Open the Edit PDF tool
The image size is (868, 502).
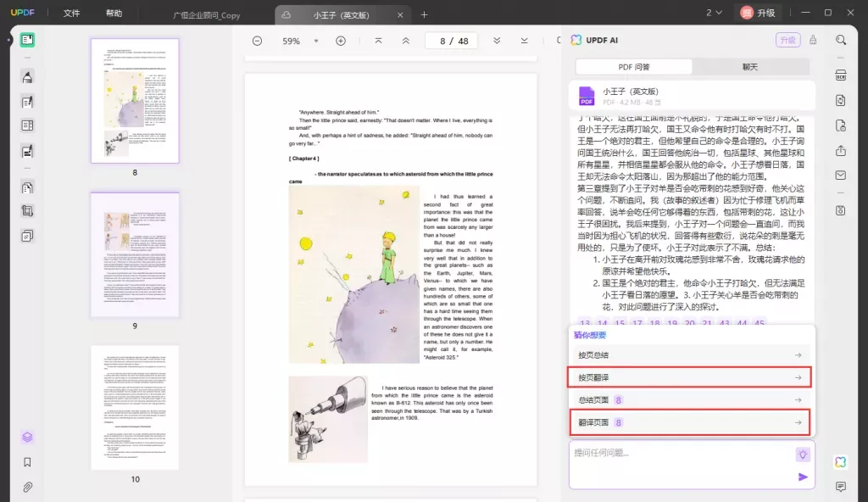[27, 102]
